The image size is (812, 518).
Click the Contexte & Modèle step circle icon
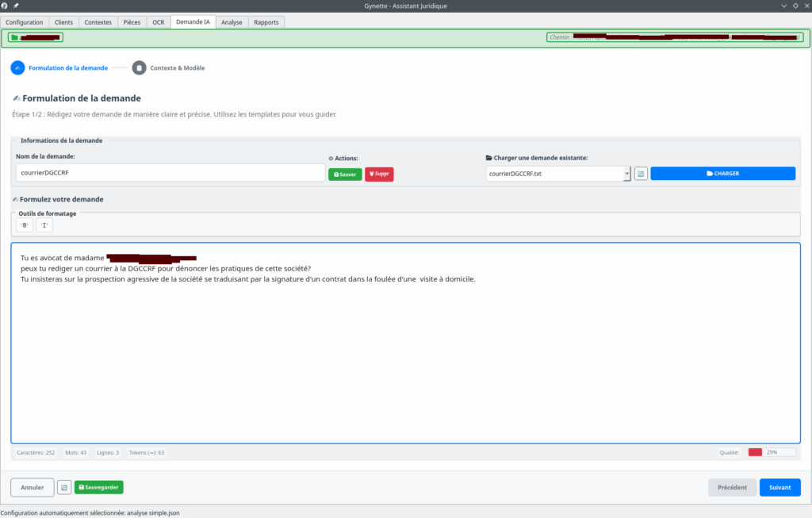click(140, 68)
